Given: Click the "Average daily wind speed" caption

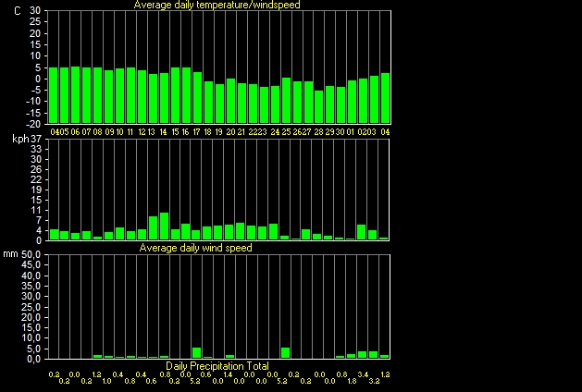Looking at the screenshot, I should [195, 248].
